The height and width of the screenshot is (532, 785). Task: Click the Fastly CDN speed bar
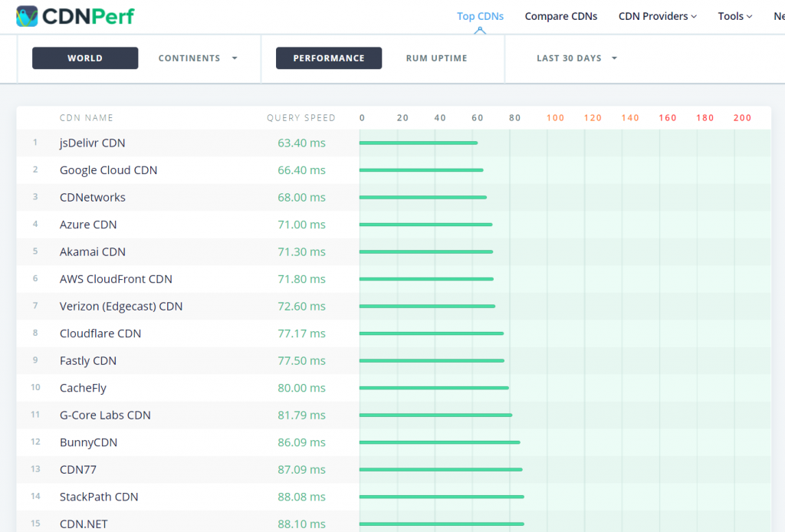432,360
